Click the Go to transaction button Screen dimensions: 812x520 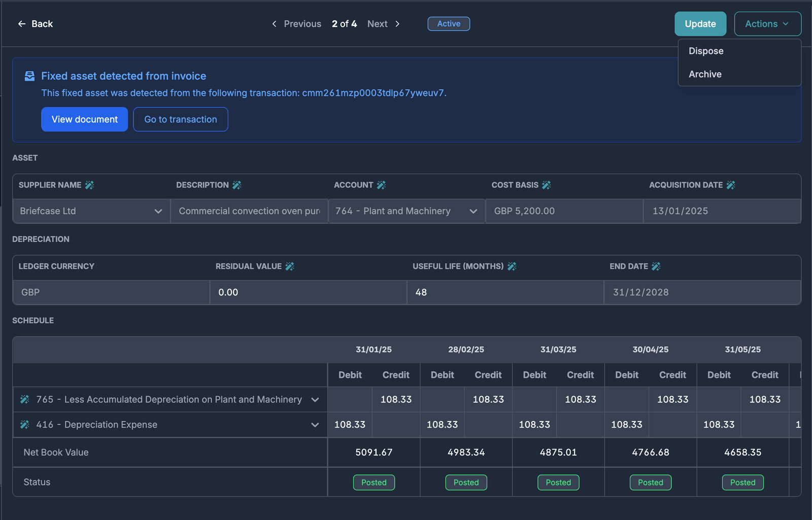181,119
